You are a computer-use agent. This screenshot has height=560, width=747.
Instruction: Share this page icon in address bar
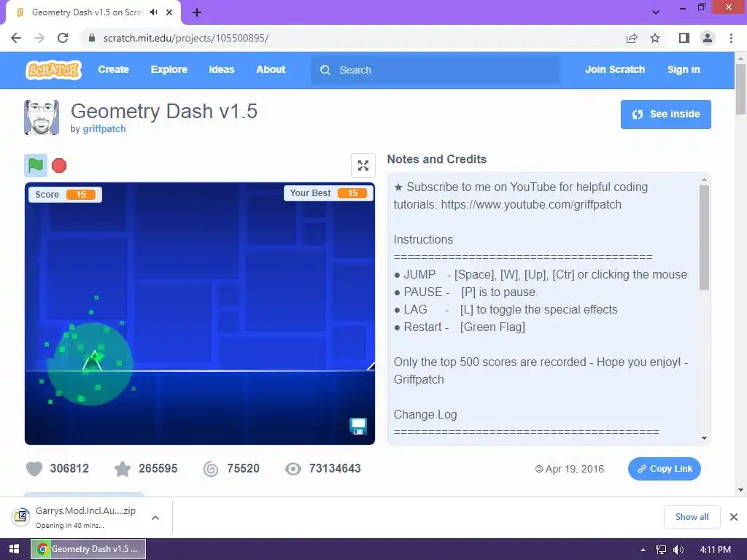(632, 38)
